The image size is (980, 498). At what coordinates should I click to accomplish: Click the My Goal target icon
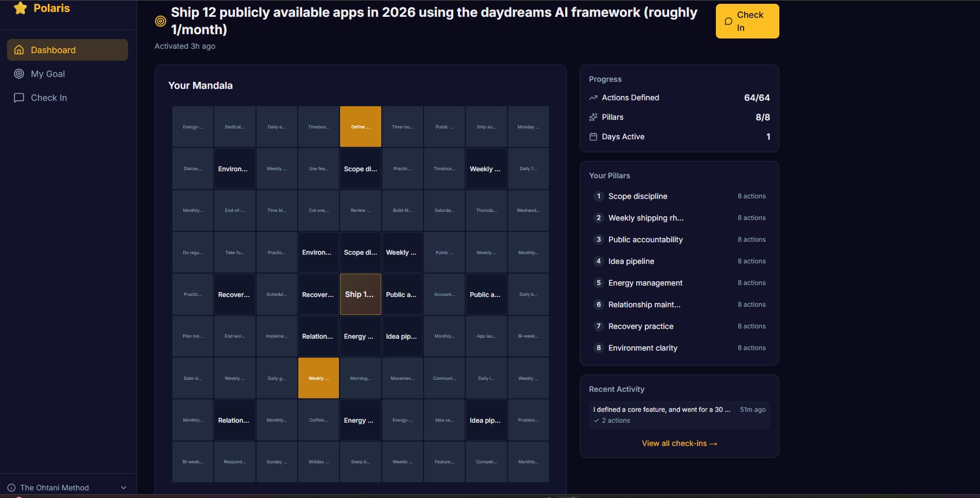click(19, 74)
